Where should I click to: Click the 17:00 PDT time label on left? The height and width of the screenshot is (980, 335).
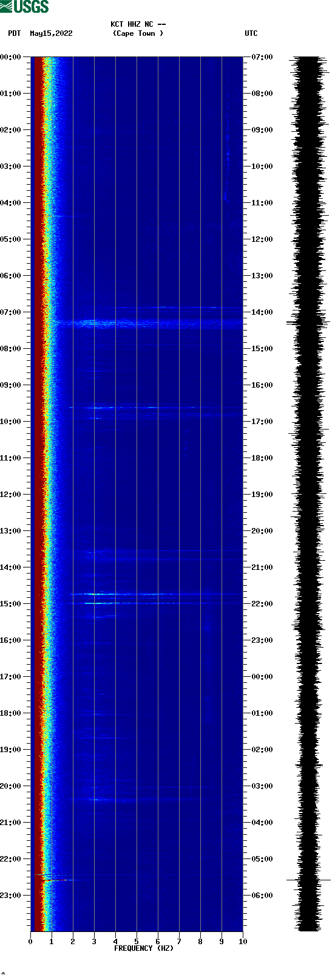click(x=11, y=677)
